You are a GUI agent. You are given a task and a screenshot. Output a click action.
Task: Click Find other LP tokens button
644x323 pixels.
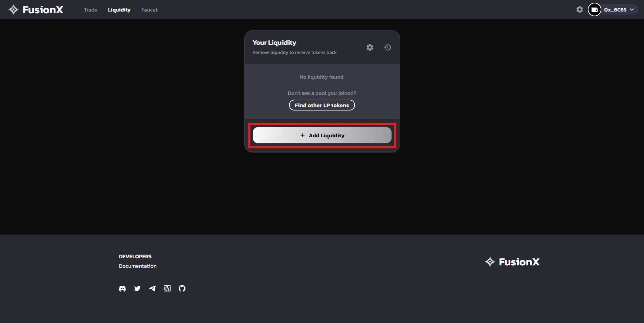tap(321, 105)
